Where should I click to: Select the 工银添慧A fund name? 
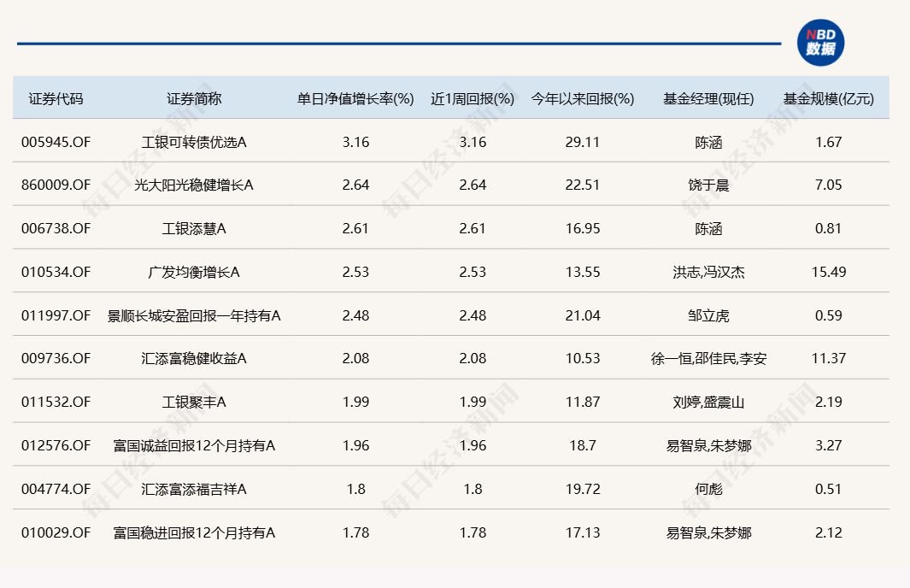tap(194, 228)
